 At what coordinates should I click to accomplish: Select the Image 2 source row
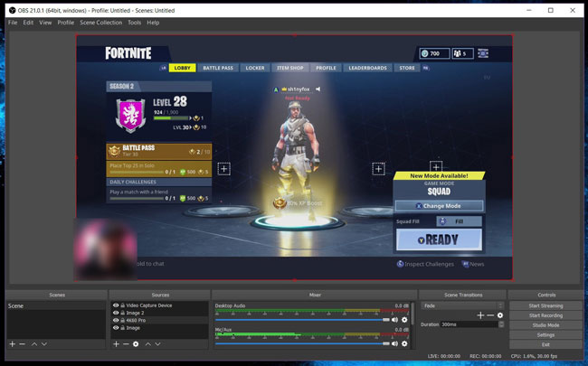159,313
